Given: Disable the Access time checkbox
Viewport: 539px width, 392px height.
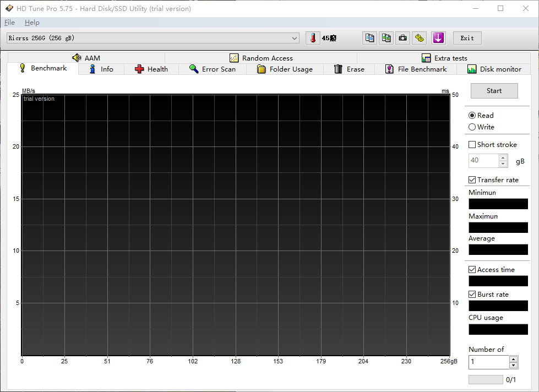Looking at the screenshot, I should (471, 269).
